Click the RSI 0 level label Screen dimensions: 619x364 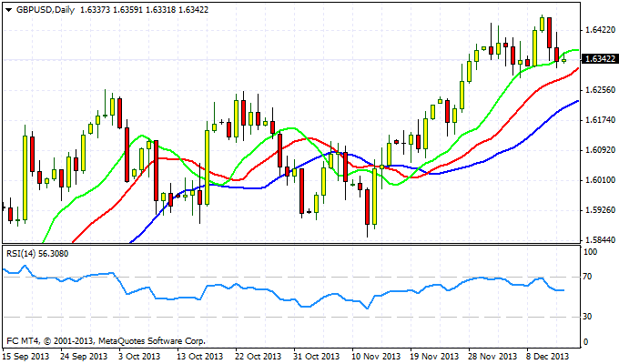[586, 342]
